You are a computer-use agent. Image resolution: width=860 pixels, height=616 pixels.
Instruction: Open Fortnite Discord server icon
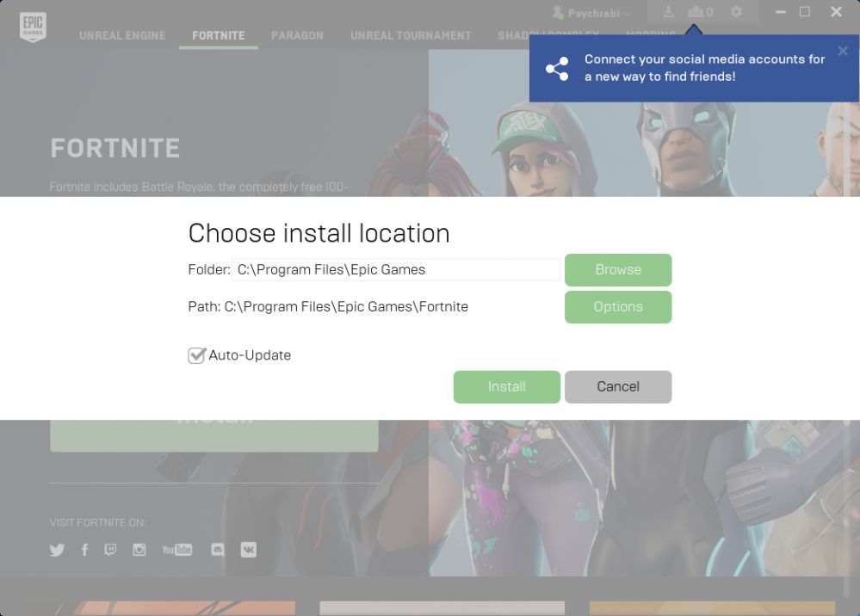(x=218, y=550)
